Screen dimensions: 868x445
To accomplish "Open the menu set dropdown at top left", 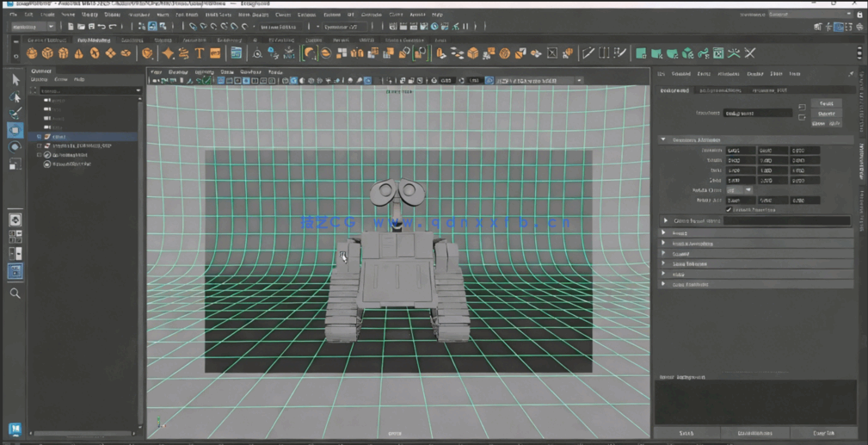I will [x=33, y=27].
